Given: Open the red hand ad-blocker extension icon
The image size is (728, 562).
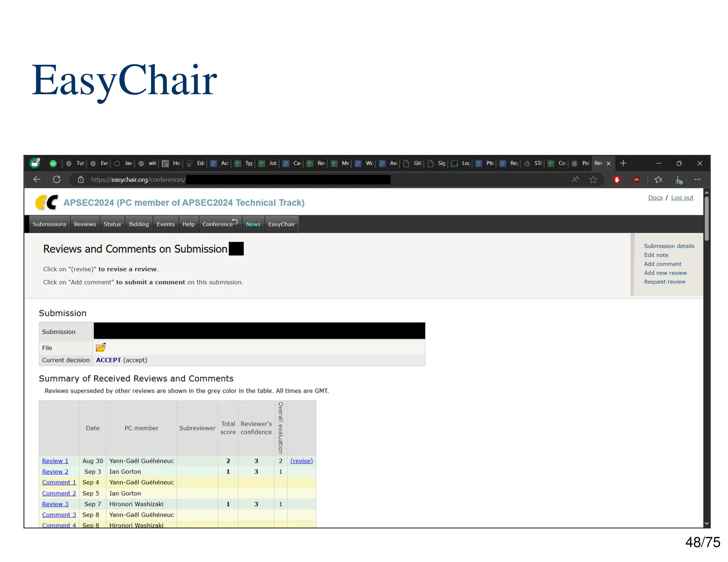Looking at the screenshot, I should (x=617, y=179).
